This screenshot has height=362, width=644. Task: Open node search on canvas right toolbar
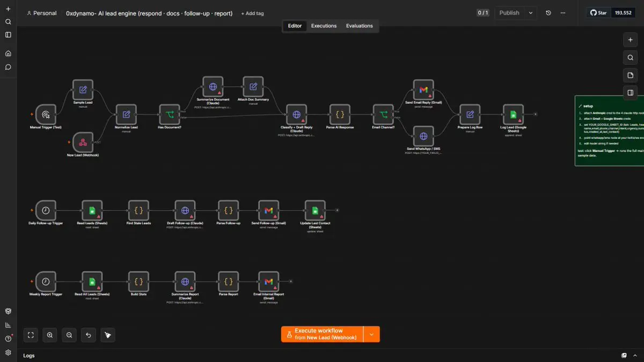630,57
